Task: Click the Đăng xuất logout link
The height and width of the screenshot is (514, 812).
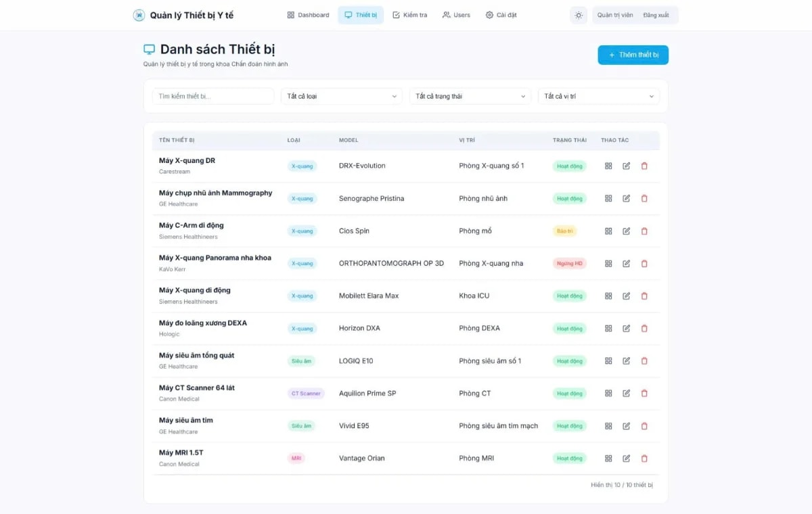Action: 656,15
